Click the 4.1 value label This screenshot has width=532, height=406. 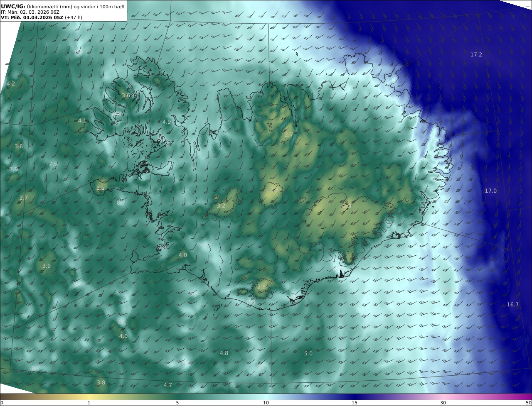pos(82,120)
